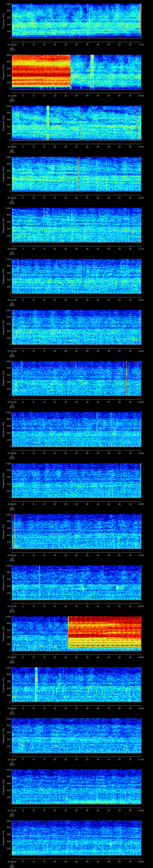Click the spectrogram panel starting at 23:17:00
Image resolution: width=153 pixels, height=868 pixels.
pyautogui.click(x=77, y=72)
